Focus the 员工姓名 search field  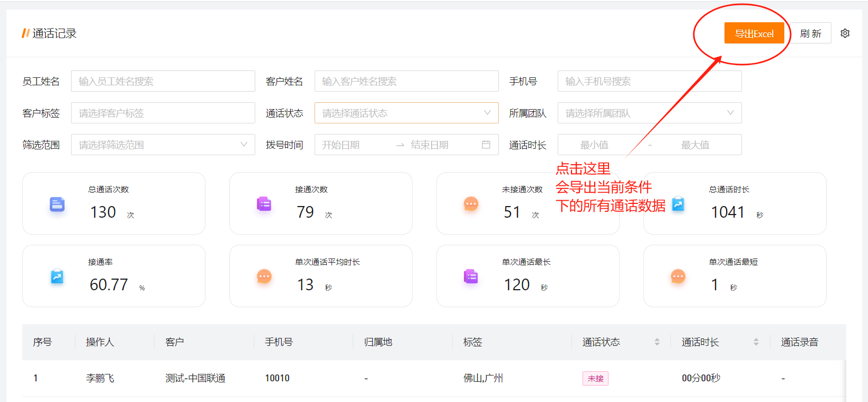pyautogui.click(x=163, y=81)
